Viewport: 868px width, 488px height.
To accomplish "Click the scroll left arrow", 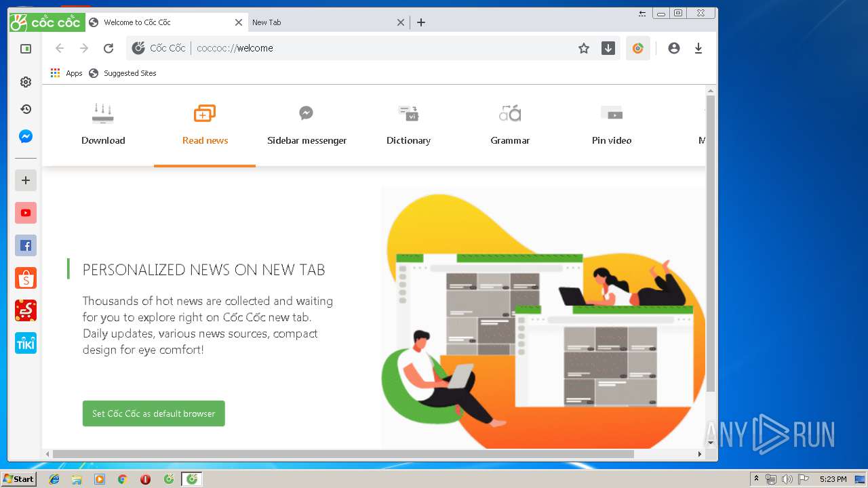I will tap(47, 454).
